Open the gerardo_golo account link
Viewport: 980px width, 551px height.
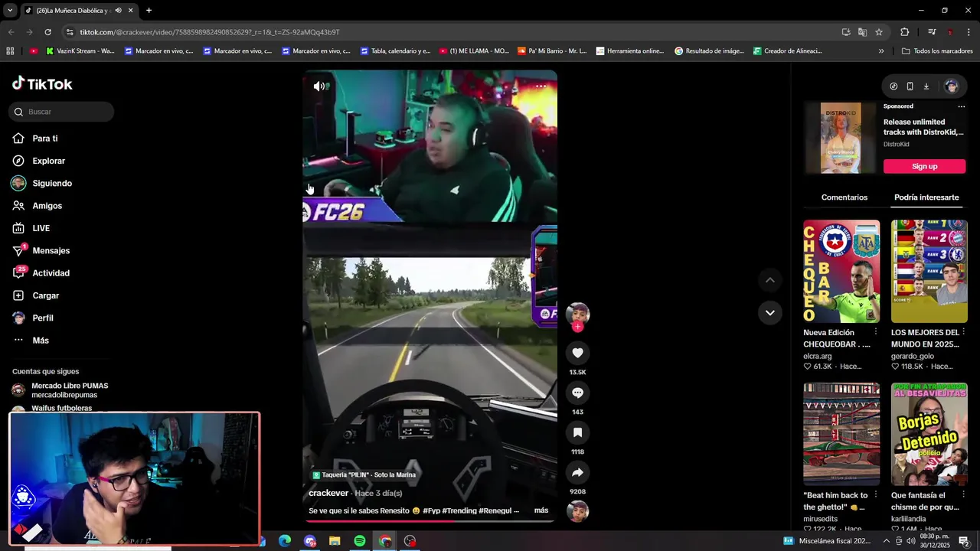(x=912, y=356)
